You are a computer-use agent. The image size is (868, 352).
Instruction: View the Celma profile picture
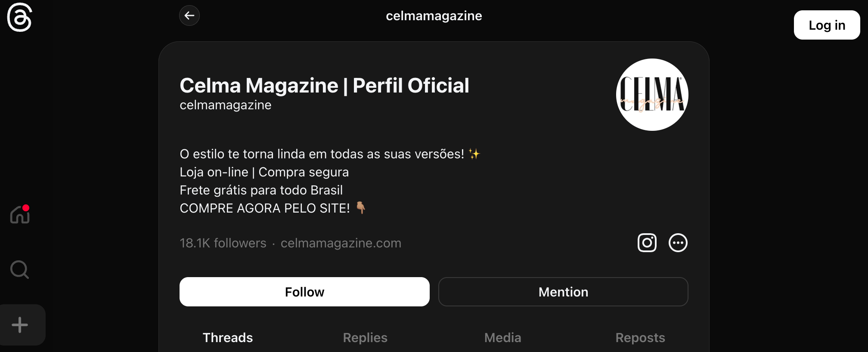[652, 95]
